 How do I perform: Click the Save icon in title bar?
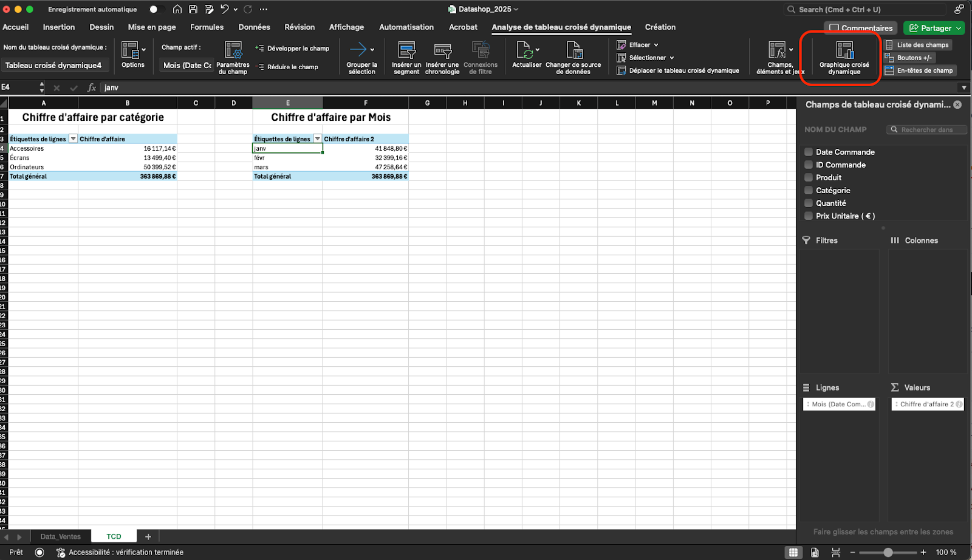click(193, 9)
